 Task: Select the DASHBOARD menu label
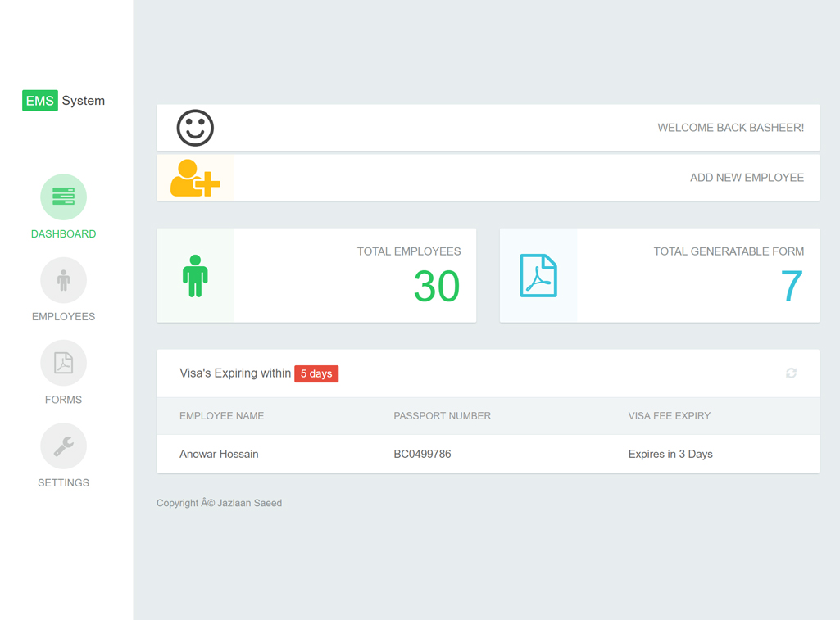click(63, 234)
